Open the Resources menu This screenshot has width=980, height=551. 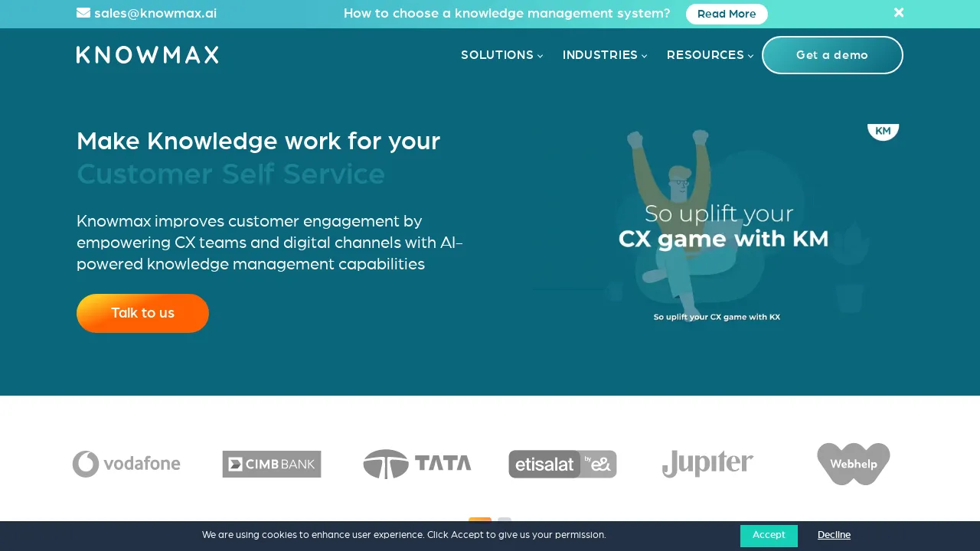[710, 55]
